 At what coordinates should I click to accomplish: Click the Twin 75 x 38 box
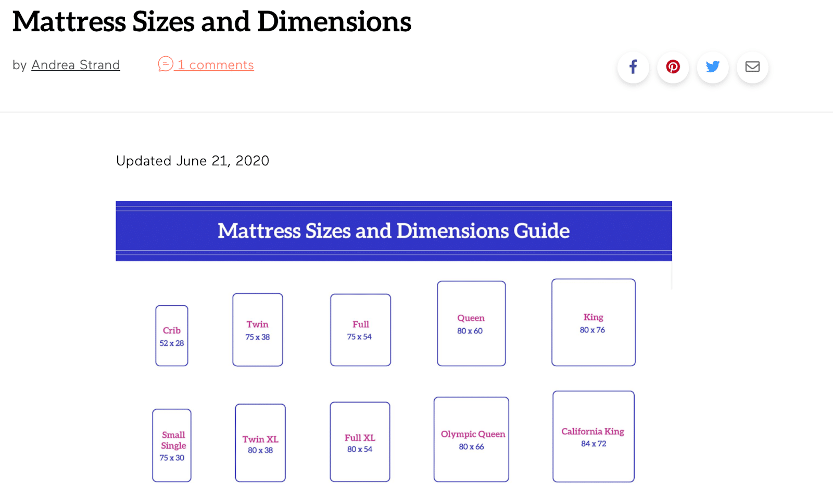click(258, 330)
